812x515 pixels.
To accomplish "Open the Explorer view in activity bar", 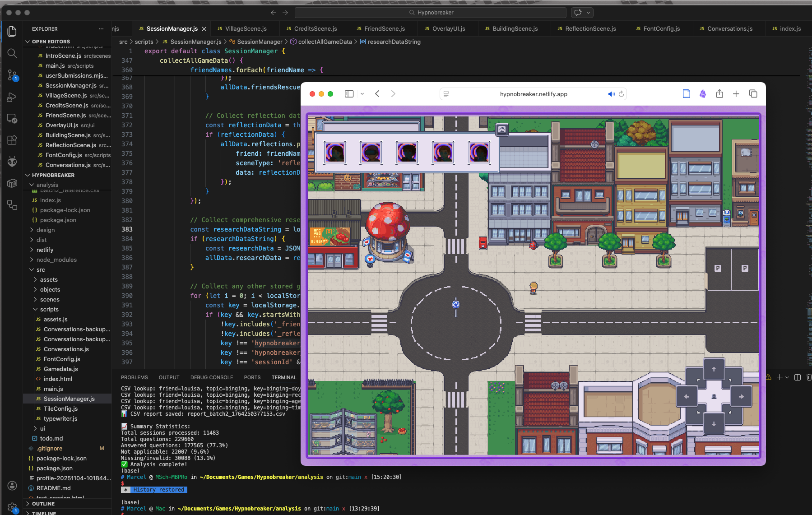I will point(12,31).
